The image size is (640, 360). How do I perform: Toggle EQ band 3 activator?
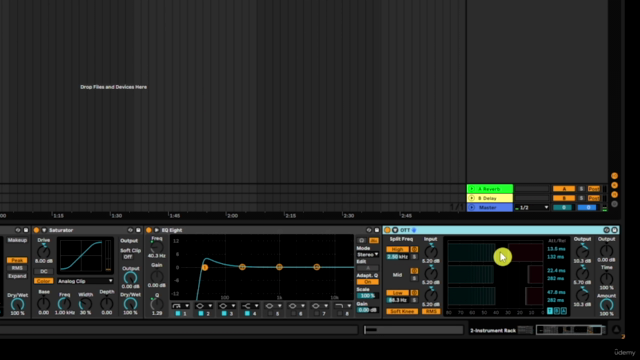pyautogui.click(x=224, y=313)
